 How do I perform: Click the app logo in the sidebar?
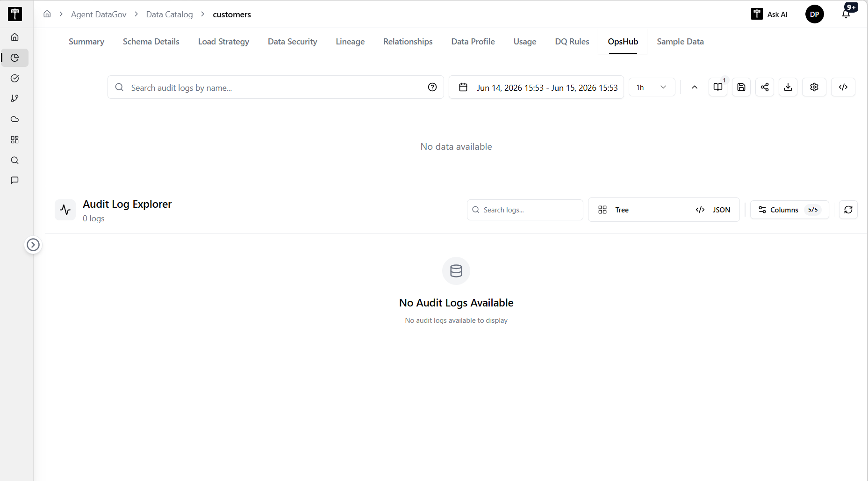click(15, 14)
